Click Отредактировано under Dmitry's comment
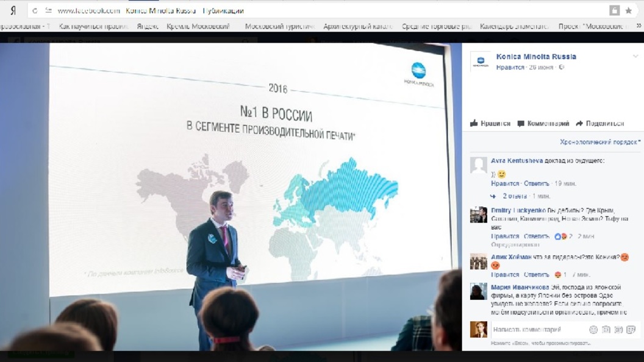644x362 pixels. click(x=515, y=244)
